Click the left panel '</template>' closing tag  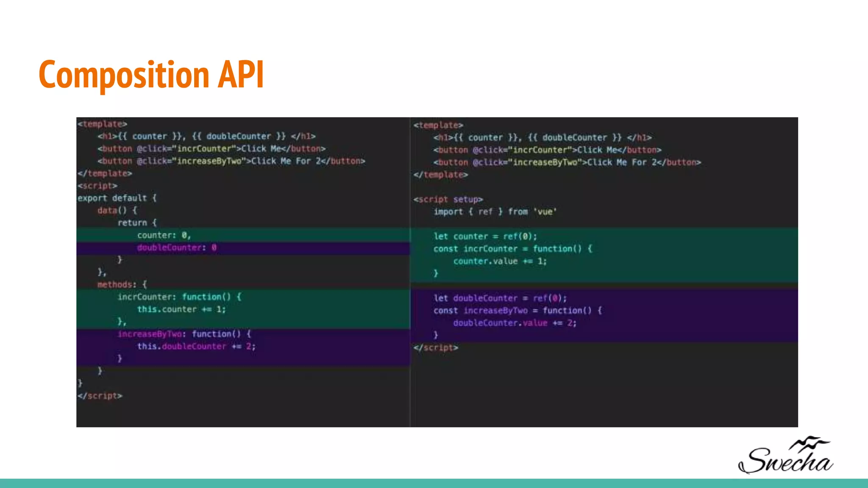(x=105, y=173)
